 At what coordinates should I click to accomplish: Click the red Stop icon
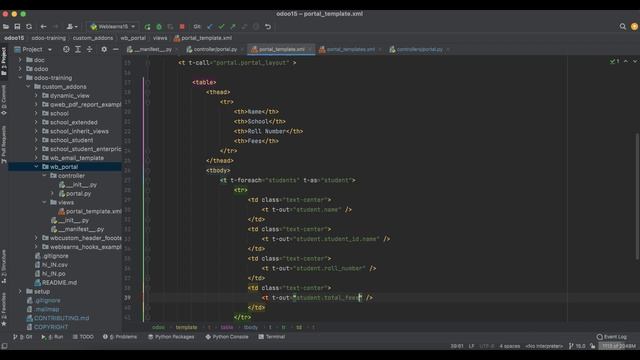tap(182, 27)
